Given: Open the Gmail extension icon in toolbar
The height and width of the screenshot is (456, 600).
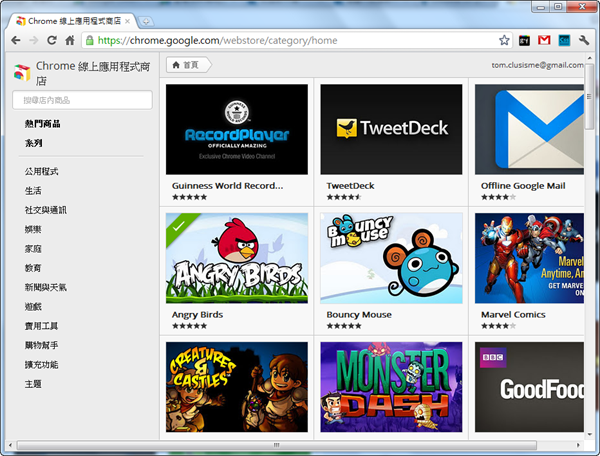Looking at the screenshot, I should coord(544,41).
